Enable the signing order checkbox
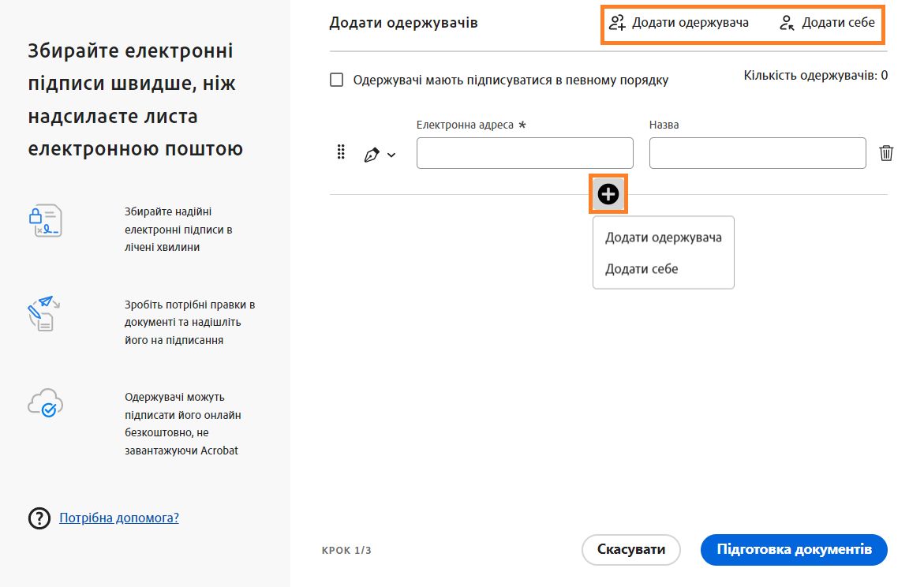924x587 pixels. click(x=337, y=79)
